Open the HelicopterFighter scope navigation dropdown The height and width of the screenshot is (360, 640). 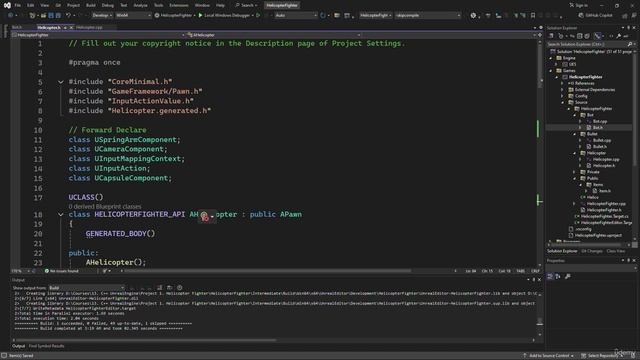(98, 35)
